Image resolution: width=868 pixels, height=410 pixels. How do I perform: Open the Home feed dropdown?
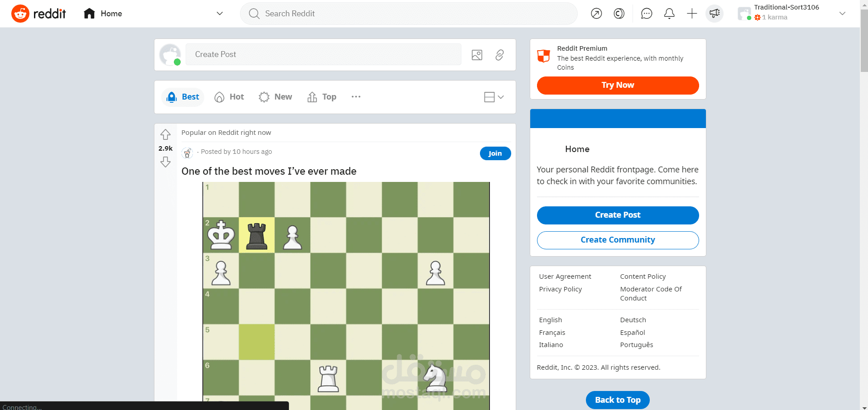tap(220, 14)
